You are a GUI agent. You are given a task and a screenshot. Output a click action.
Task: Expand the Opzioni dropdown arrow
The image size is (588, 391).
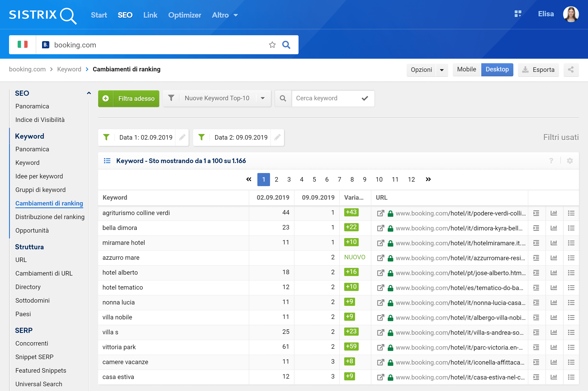[x=441, y=70]
